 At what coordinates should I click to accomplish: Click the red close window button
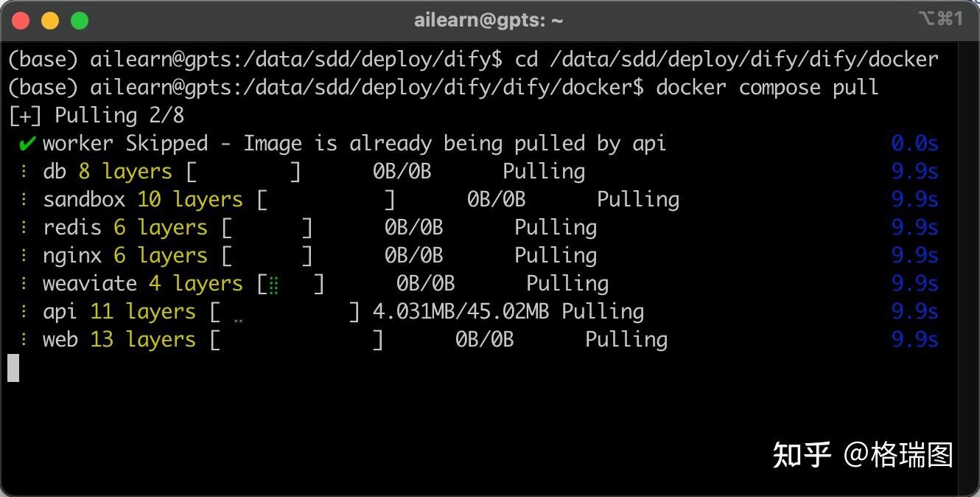click(x=21, y=21)
